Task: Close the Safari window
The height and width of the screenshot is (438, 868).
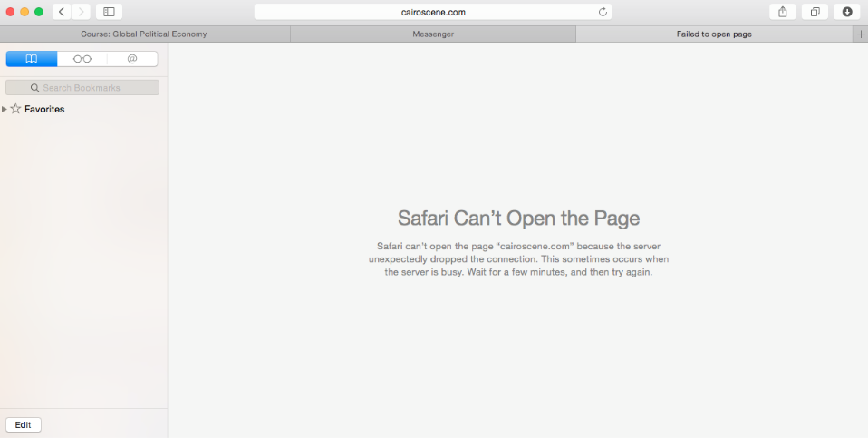Action: pos(10,12)
